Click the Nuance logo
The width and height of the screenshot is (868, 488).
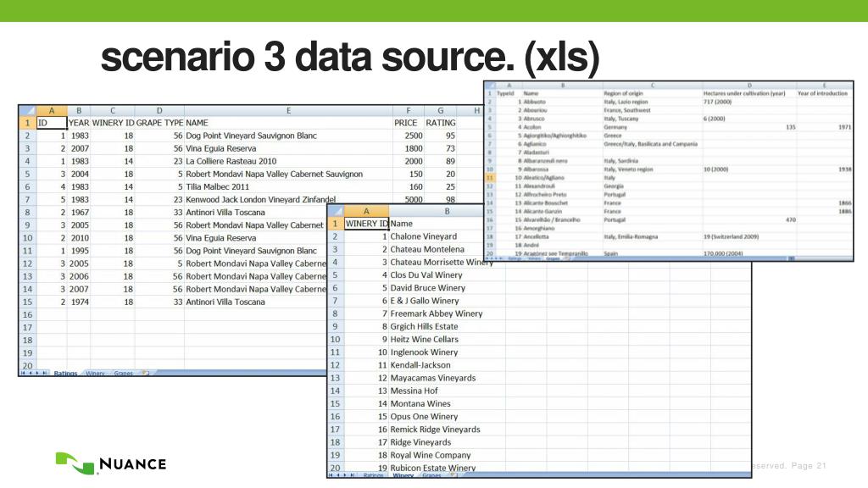[111, 463]
